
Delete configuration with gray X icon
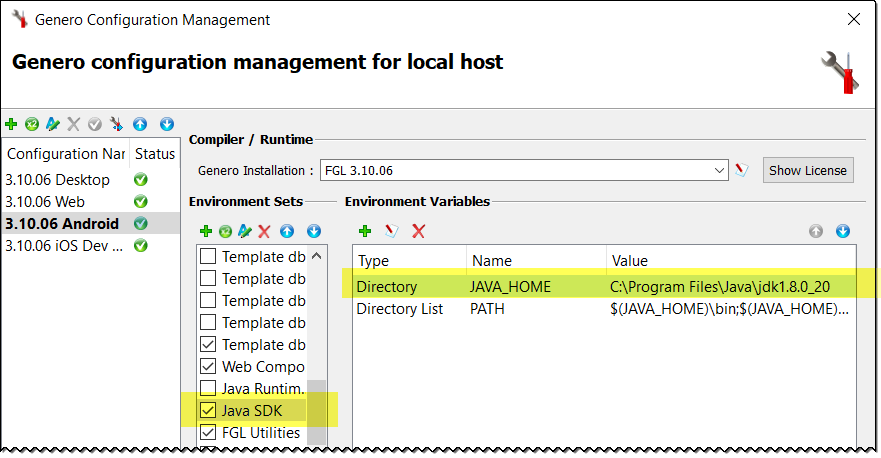pos(74,124)
